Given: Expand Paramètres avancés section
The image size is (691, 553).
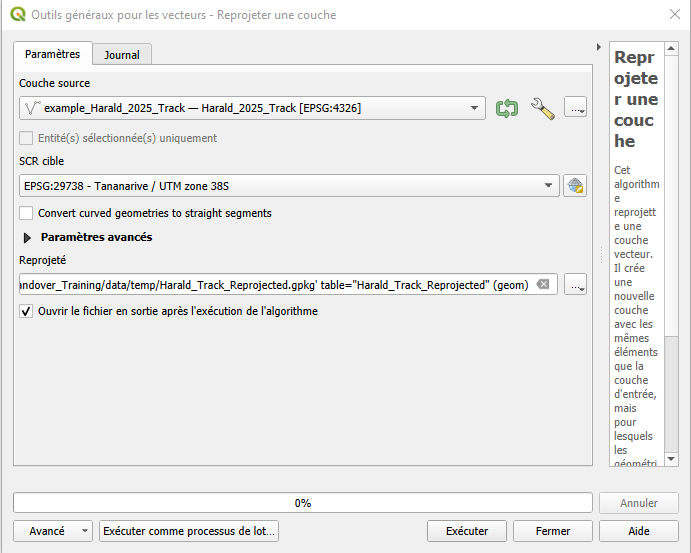Looking at the screenshot, I should coord(27,238).
